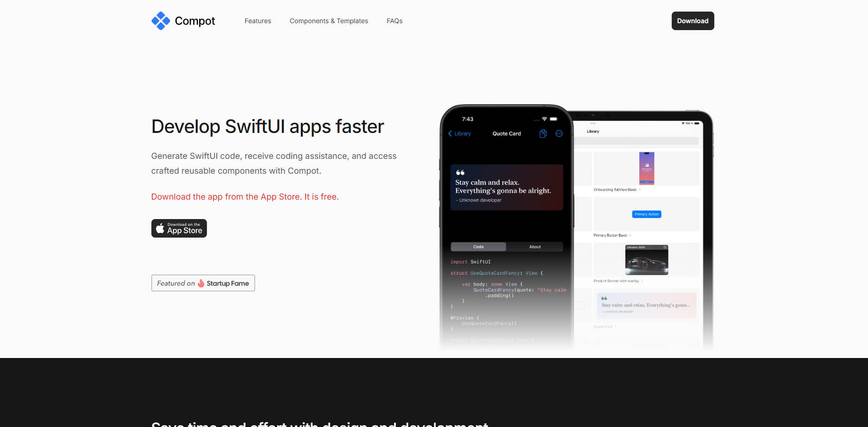Click the copy document icon in phone header

543,134
